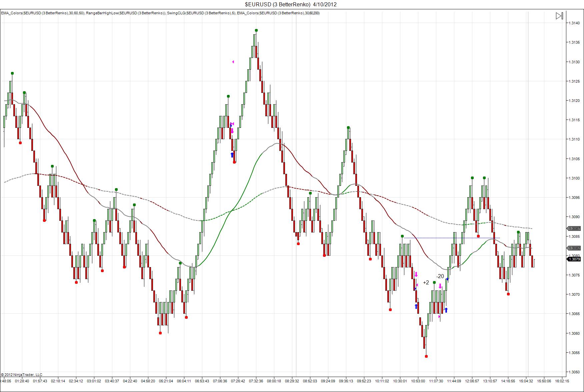Click the 09:35:13 time axis label

click(346, 381)
